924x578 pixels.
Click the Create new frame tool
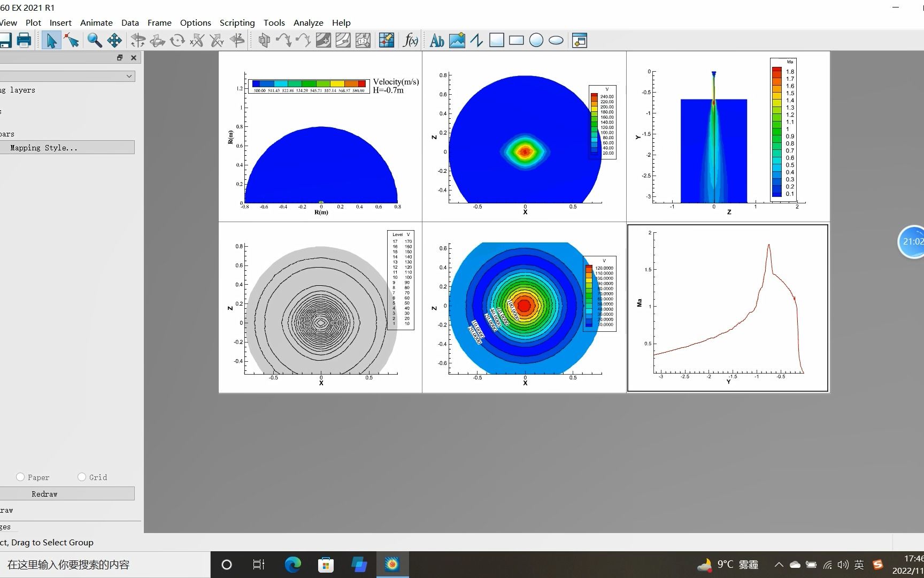coord(579,41)
